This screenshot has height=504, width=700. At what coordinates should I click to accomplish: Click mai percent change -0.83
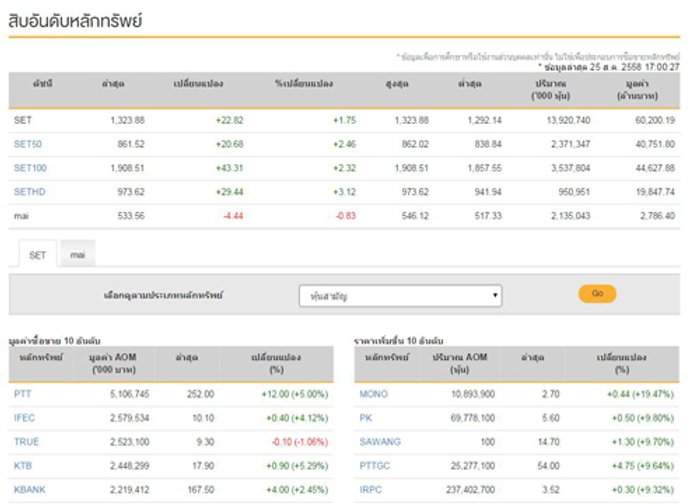(x=346, y=216)
